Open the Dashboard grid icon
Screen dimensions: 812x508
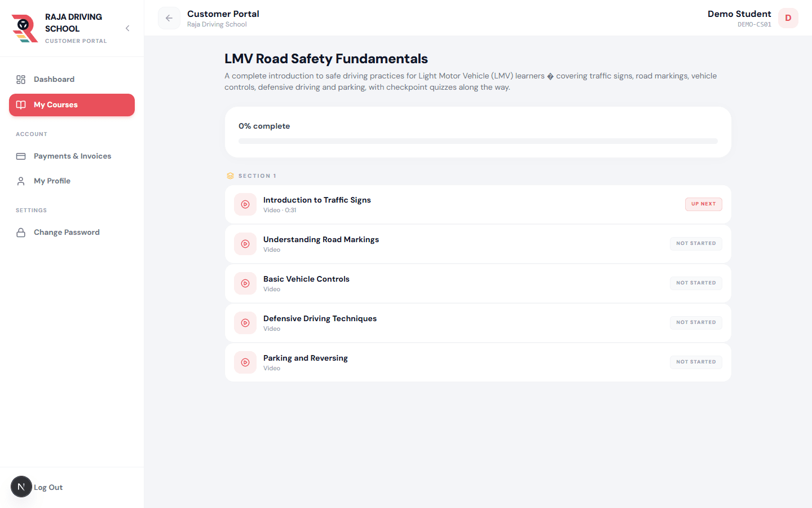click(21, 80)
